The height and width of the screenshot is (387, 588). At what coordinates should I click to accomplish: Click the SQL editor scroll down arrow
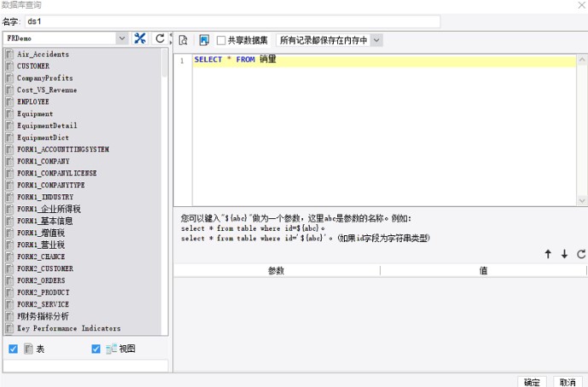pyautogui.click(x=582, y=201)
